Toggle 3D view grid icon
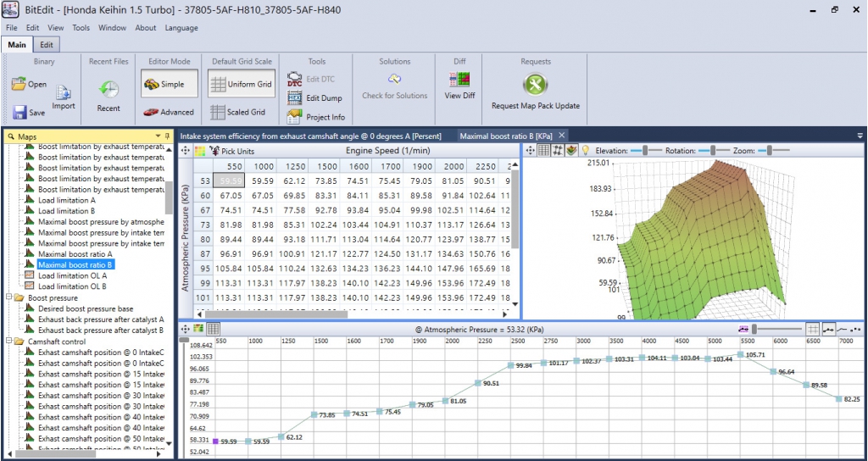Image resolution: width=868 pixels, height=461 pixels. click(x=544, y=150)
